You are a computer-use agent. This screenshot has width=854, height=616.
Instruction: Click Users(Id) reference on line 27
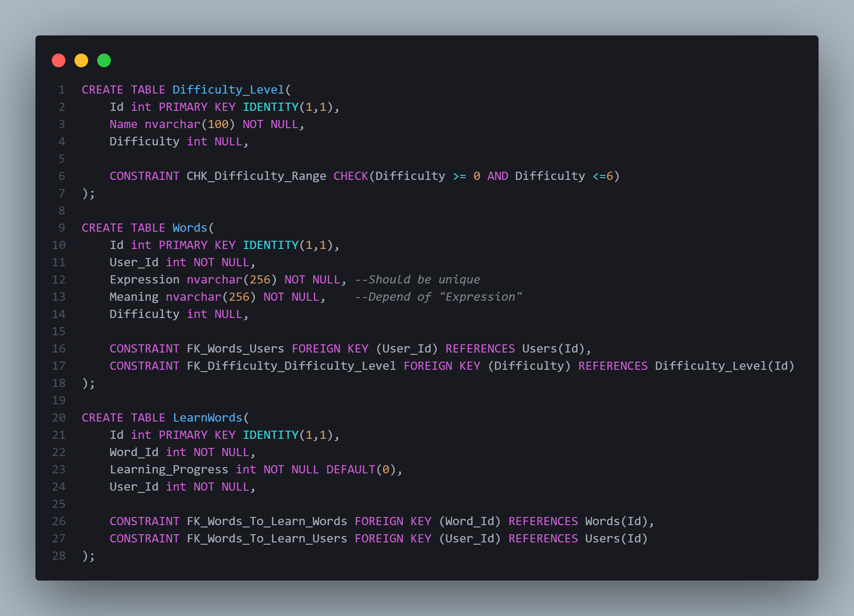point(616,538)
